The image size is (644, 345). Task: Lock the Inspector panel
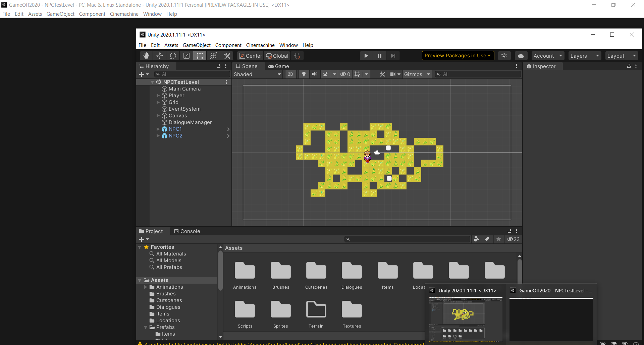point(629,66)
